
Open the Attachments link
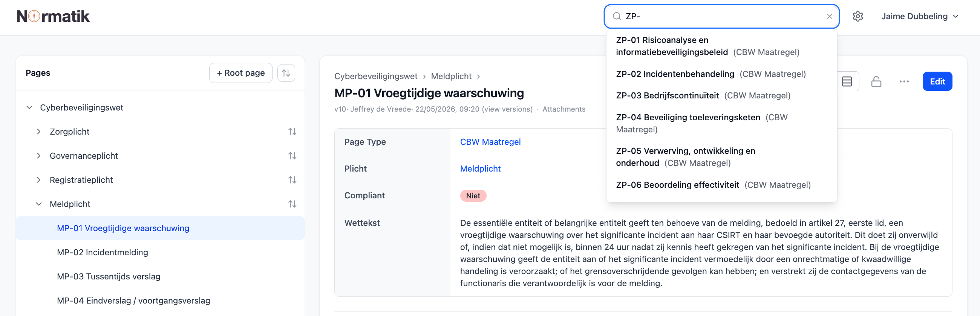tap(564, 109)
